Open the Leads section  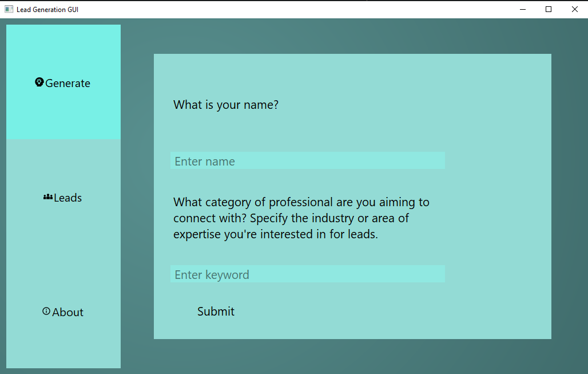(63, 197)
